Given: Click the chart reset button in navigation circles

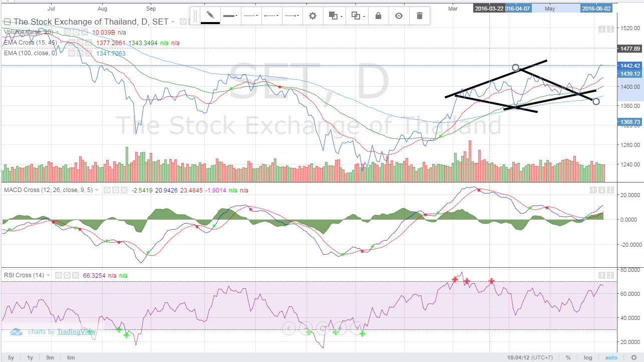Looking at the screenshot, I should click(323, 328).
